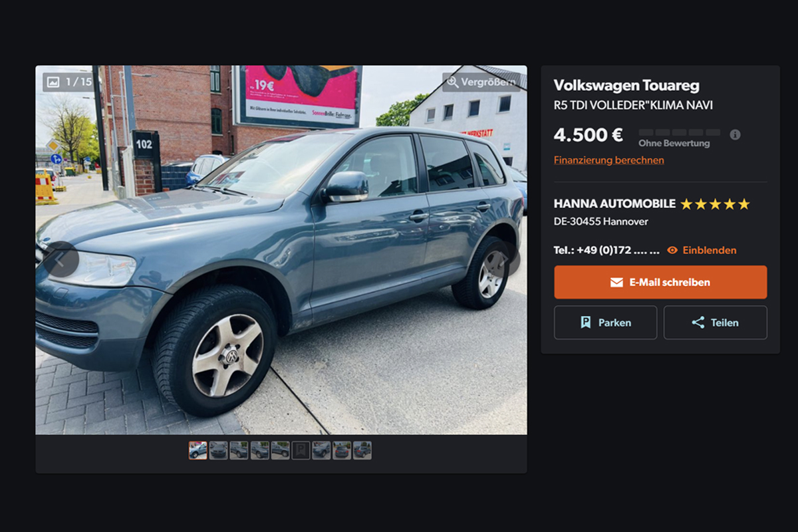Open Finanzierung berechnen link
This screenshot has width=798, height=532.
click(608, 160)
